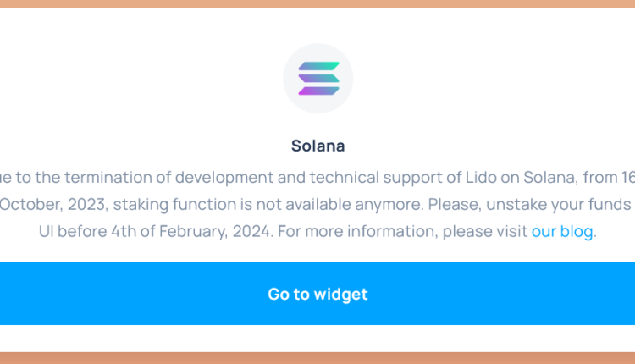Click the word "blog" in the hyperlink
Screen dimensions: 635x364
point(577,231)
